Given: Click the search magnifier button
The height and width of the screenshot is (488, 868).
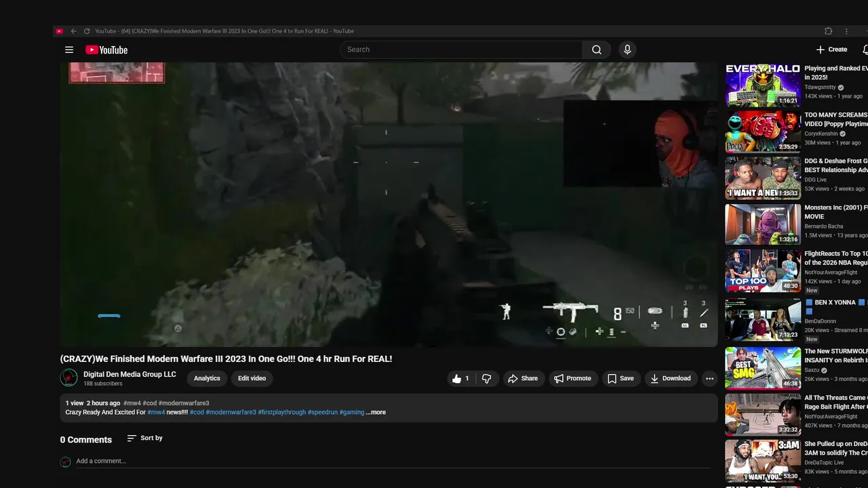Looking at the screenshot, I should point(597,49).
